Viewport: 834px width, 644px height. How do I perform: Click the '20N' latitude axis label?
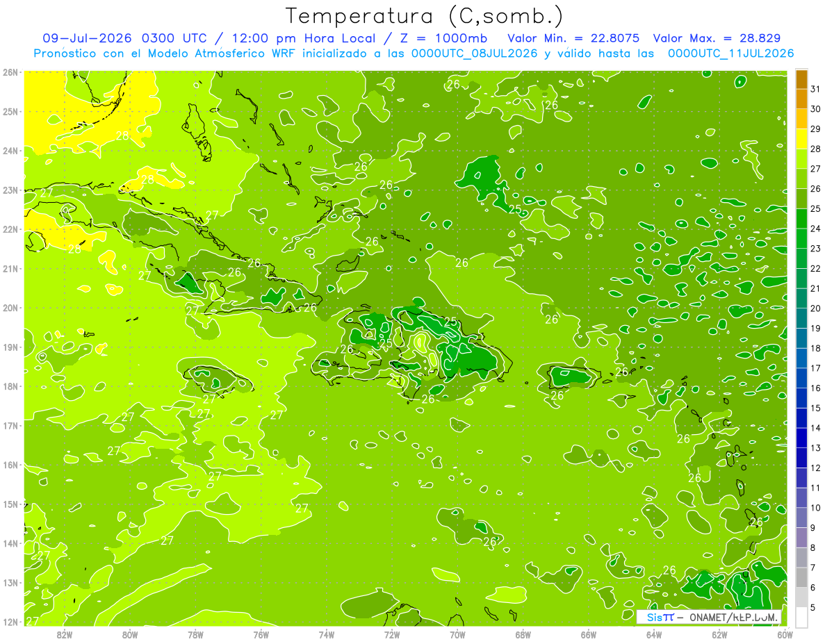(10, 308)
